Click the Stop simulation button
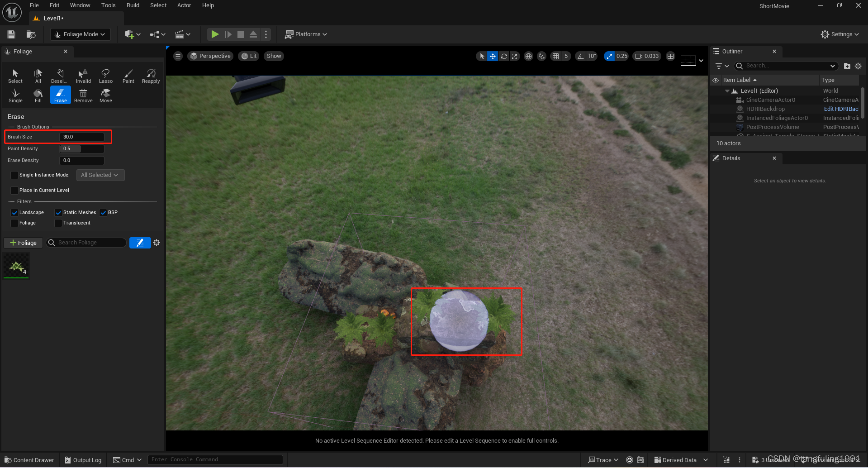 click(x=241, y=34)
